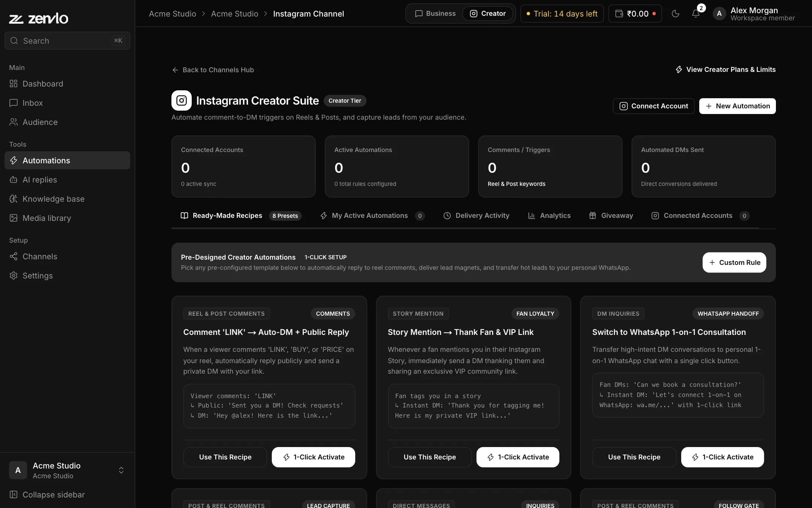Click the Zenvlo logo
812x508 pixels.
coord(38,18)
